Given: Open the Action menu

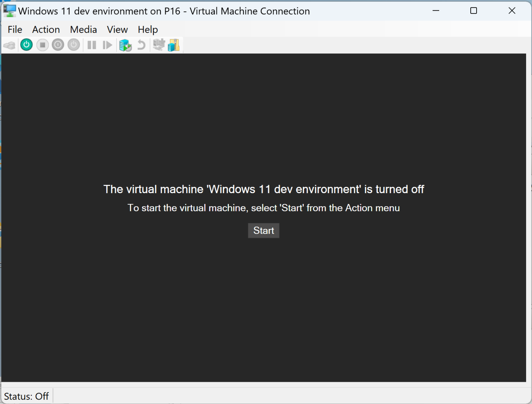Looking at the screenshot, I should click(x=46, y=29).
